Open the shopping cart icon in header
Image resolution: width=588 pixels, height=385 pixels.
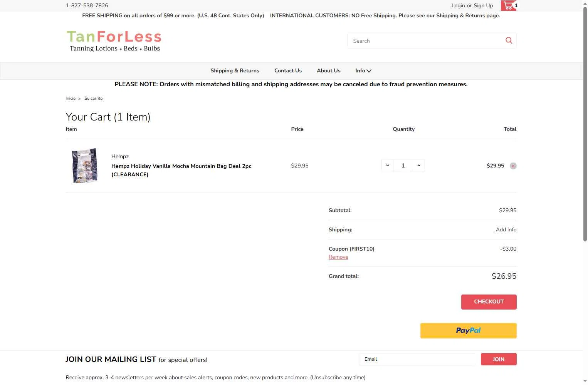point(509,5)
